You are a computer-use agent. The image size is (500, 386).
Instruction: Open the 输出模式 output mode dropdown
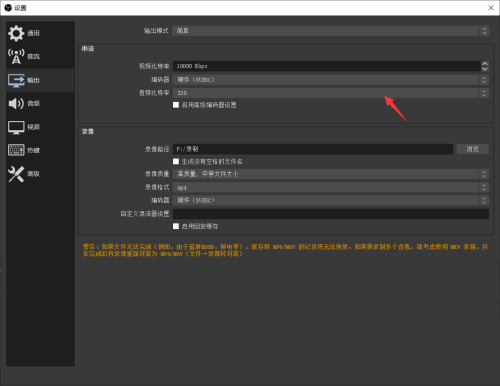pyautogui.click(x=330, y=31)
